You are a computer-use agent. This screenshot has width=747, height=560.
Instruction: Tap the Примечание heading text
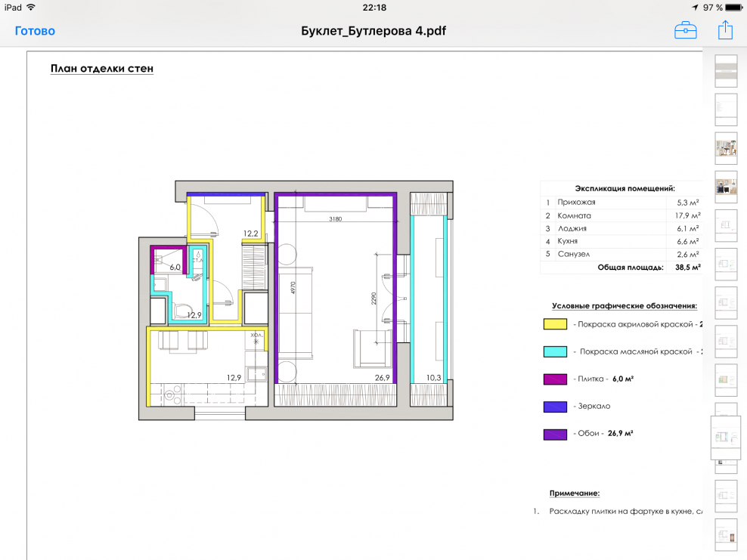575,493
